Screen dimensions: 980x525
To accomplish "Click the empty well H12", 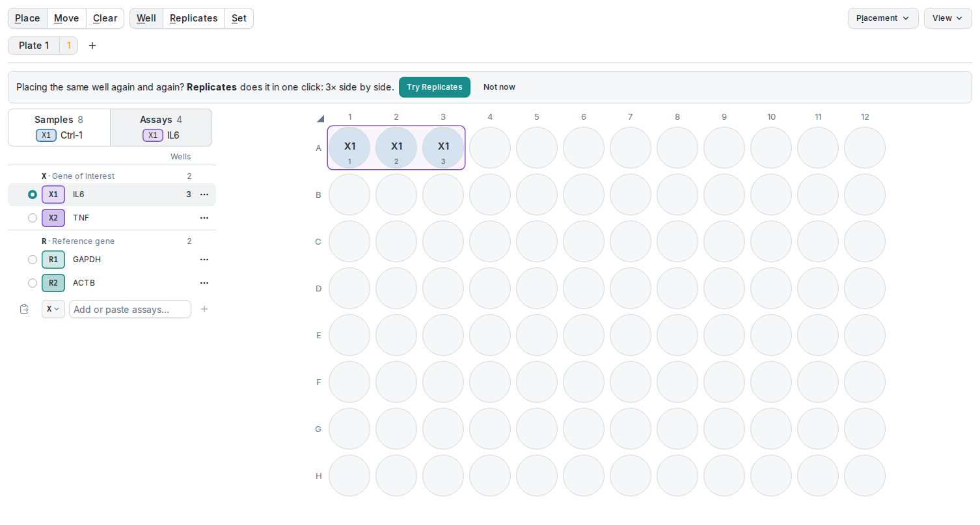I will click(865, 476).
